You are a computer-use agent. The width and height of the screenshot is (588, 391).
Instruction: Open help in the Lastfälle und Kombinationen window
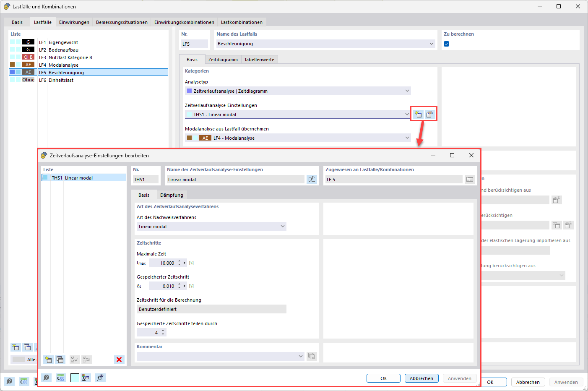click(x=9, y=381)
